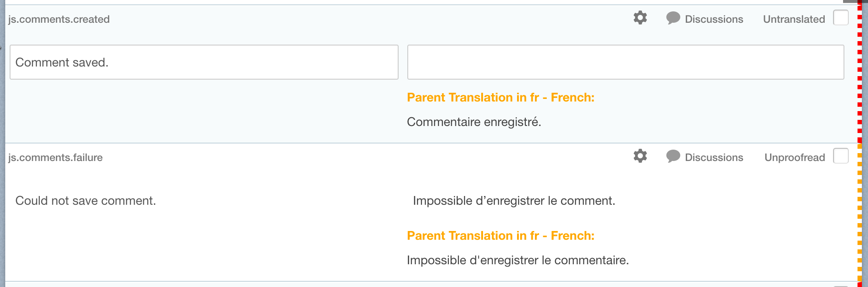The height and width of the screenshot is (287, 868).
Task: Click the empty translation field for Comment saved
Action: click(625, 62)
